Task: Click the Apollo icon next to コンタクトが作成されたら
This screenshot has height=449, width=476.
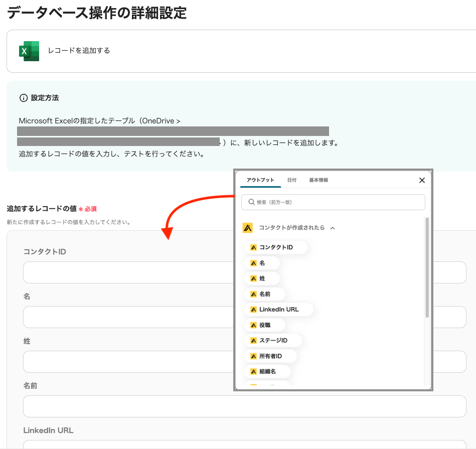Action: click(x=248, y=228)
